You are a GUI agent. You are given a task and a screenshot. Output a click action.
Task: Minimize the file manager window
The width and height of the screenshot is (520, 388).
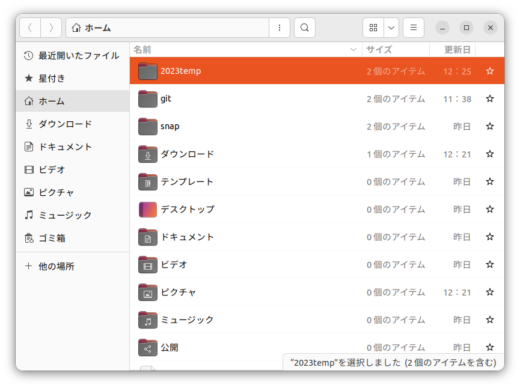(442, 28)
